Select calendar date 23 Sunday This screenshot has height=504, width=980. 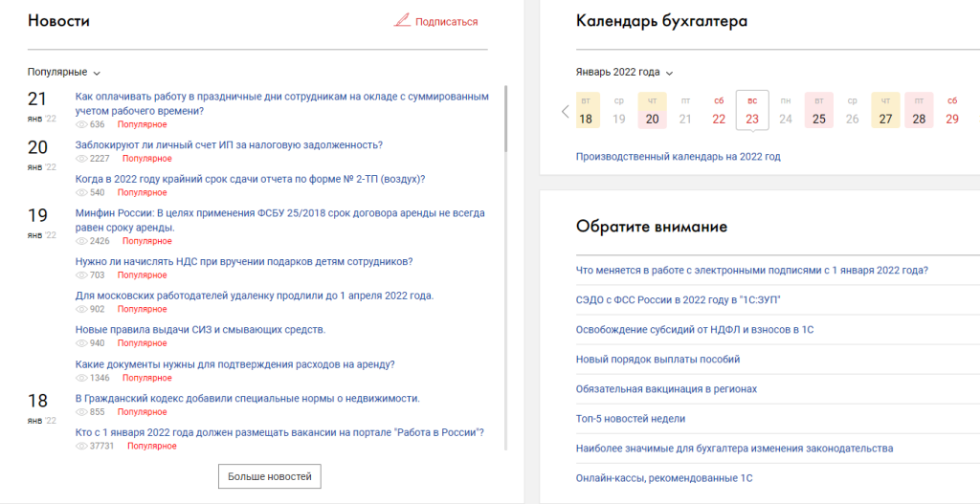752,111
